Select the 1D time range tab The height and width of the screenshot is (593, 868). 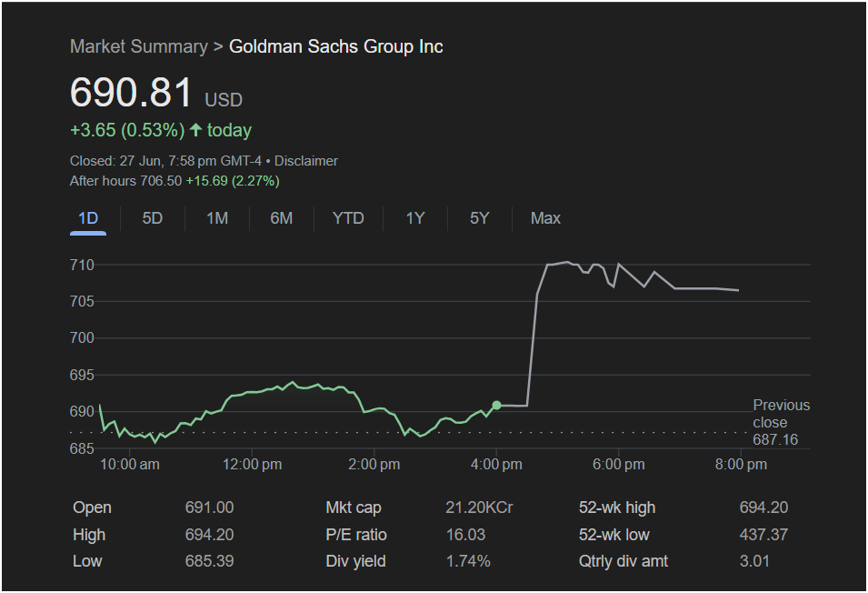coord(88,218)
